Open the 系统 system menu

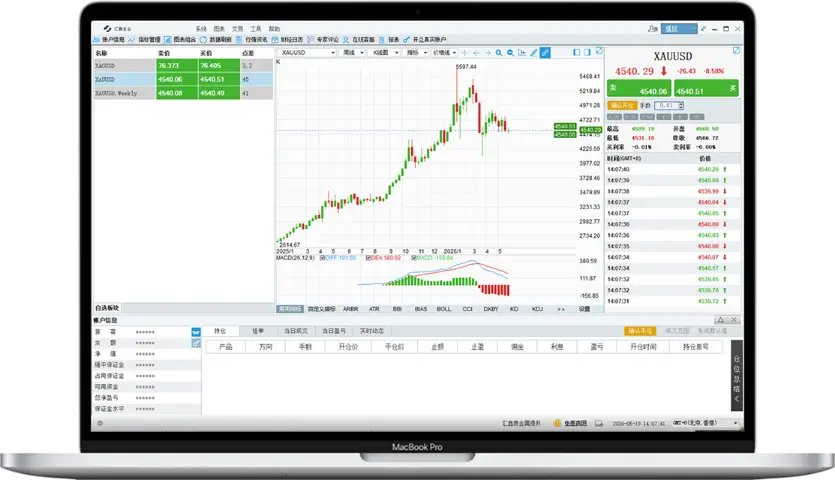coord(201,29)
